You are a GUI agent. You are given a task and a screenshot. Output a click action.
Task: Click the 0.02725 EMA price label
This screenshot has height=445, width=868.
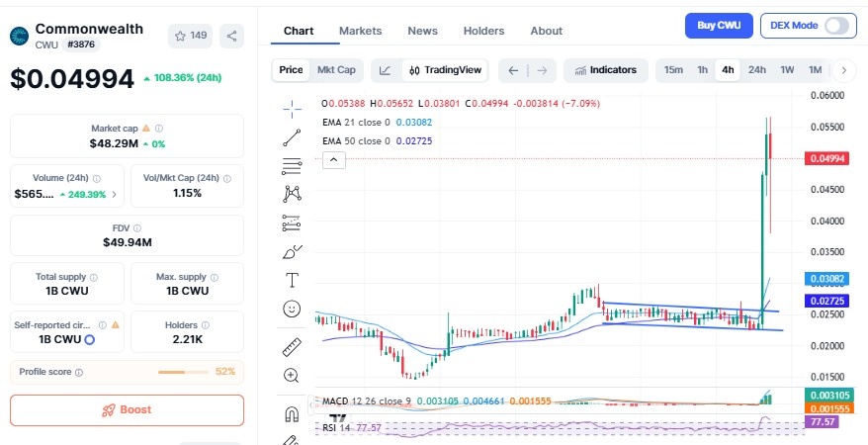point(827,301)
